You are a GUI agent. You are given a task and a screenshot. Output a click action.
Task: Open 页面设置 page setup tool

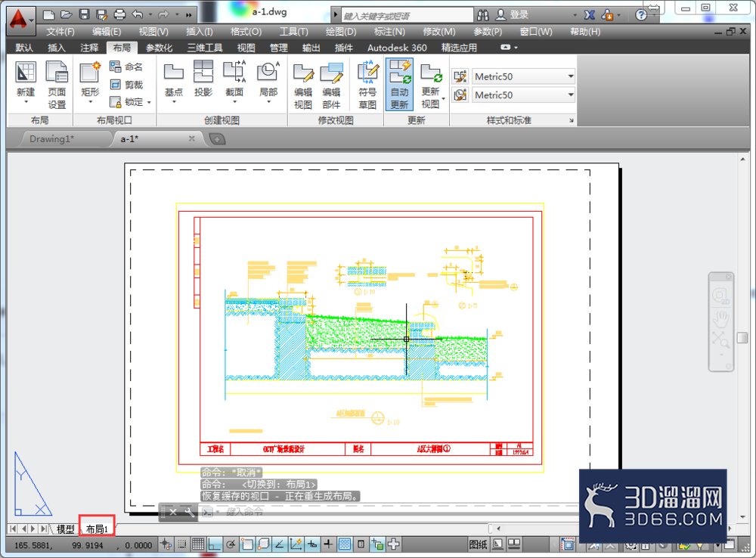57,85
